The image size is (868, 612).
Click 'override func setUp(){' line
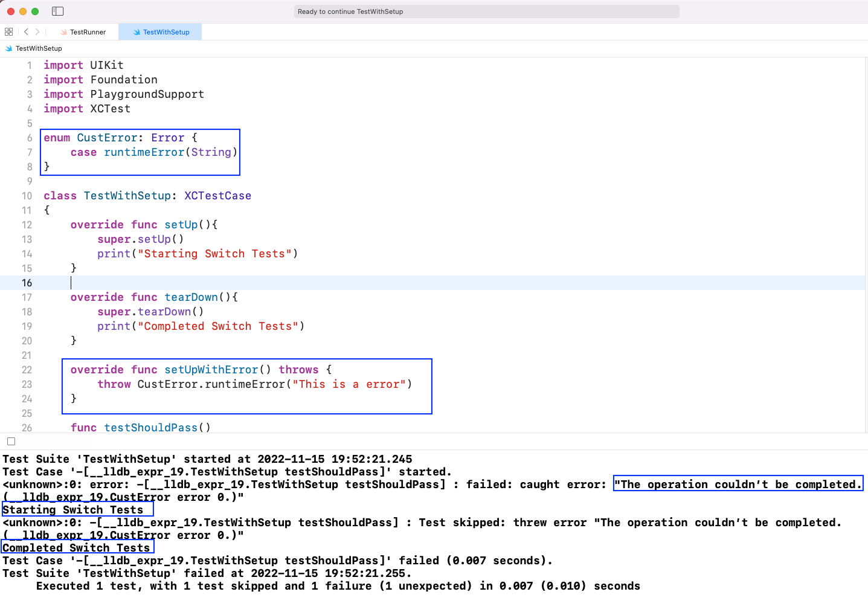144,225
